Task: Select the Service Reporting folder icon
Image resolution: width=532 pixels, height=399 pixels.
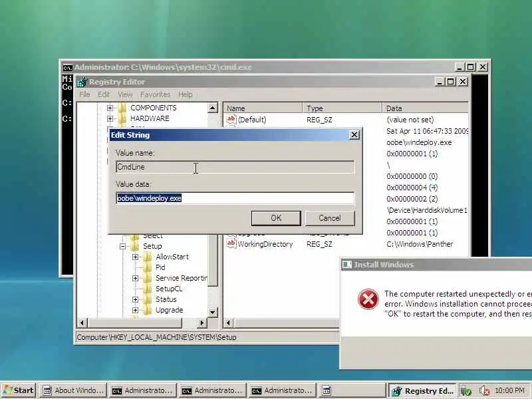Action: click(147, 278)
